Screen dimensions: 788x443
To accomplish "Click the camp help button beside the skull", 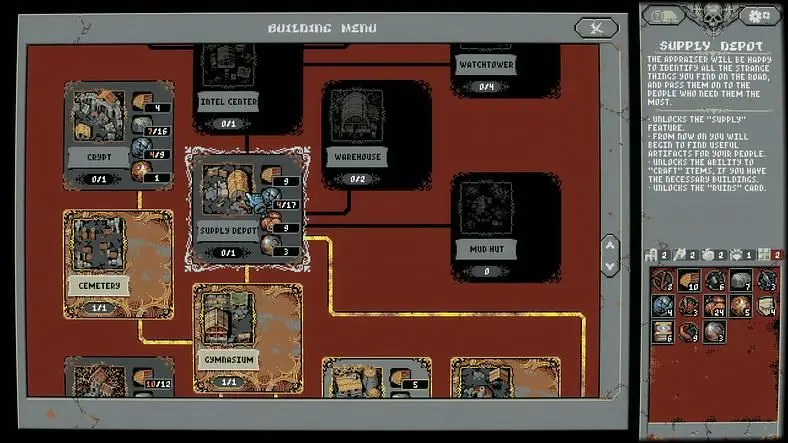I will click(665, 16).
